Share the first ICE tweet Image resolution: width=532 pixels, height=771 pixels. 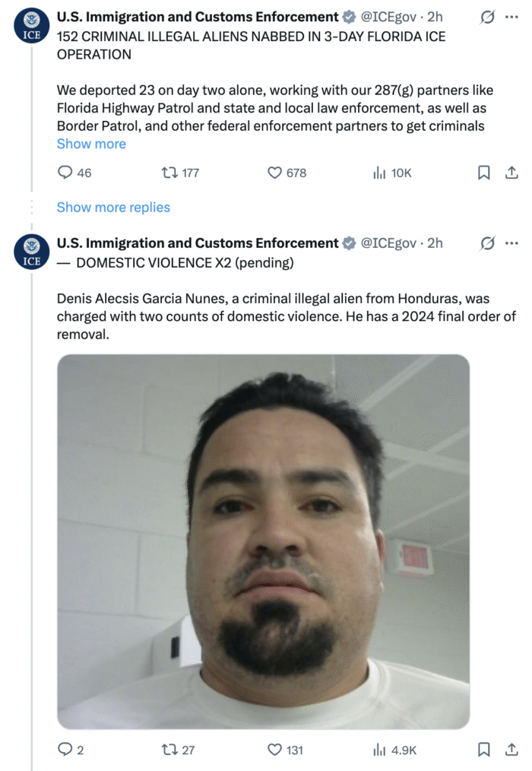click(x=511, y=173)
